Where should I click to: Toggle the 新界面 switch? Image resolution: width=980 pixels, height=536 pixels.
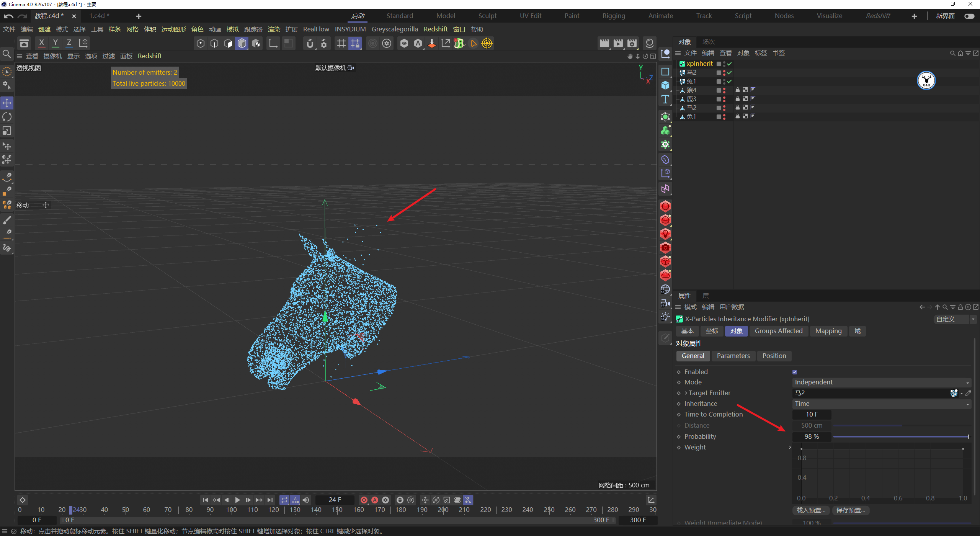tap(969, 16)
